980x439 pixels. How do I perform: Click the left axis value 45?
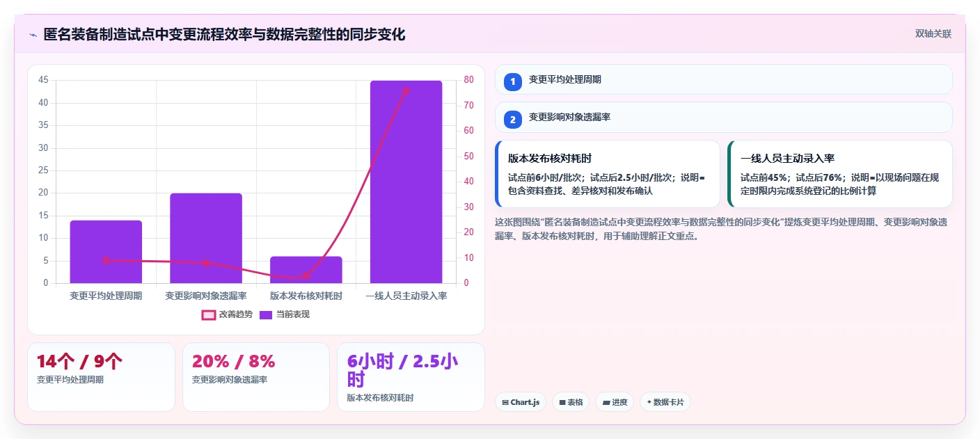pos(43,80)
